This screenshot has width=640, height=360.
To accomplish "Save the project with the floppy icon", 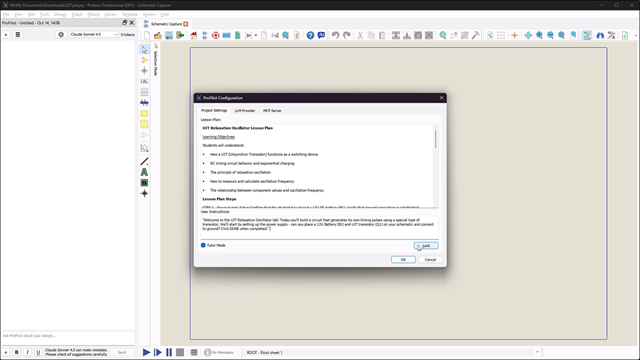I will coord(169,36).
